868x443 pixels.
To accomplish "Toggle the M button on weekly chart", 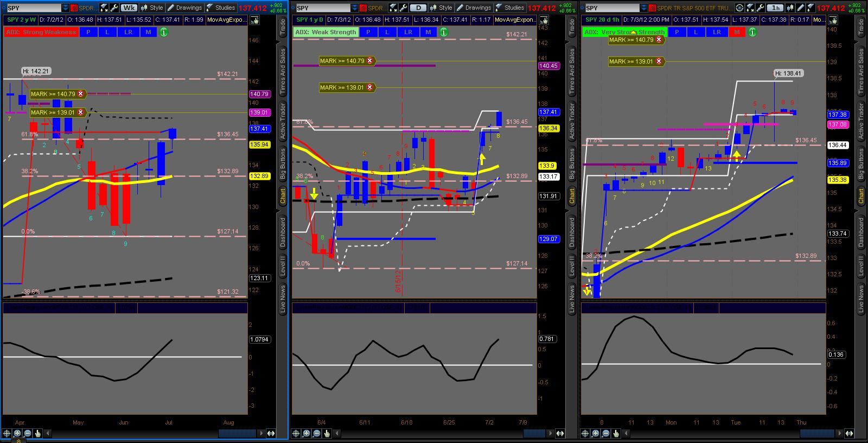I will pyautogui.click(x=148, y=32).
